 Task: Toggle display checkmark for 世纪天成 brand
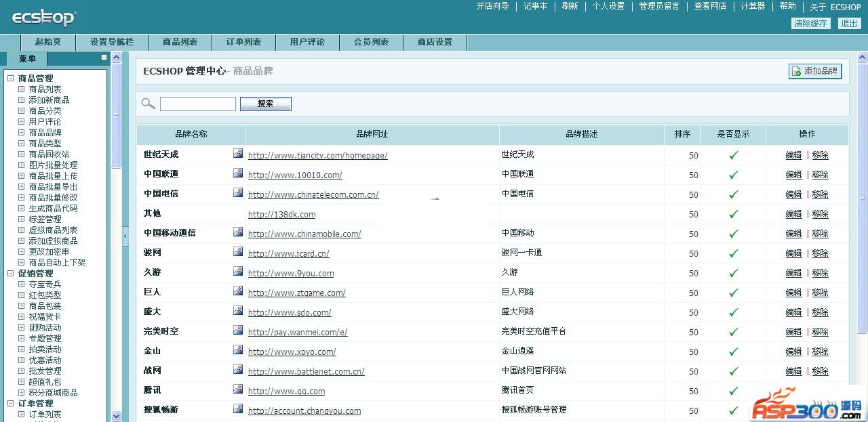[x=733, y=155]
